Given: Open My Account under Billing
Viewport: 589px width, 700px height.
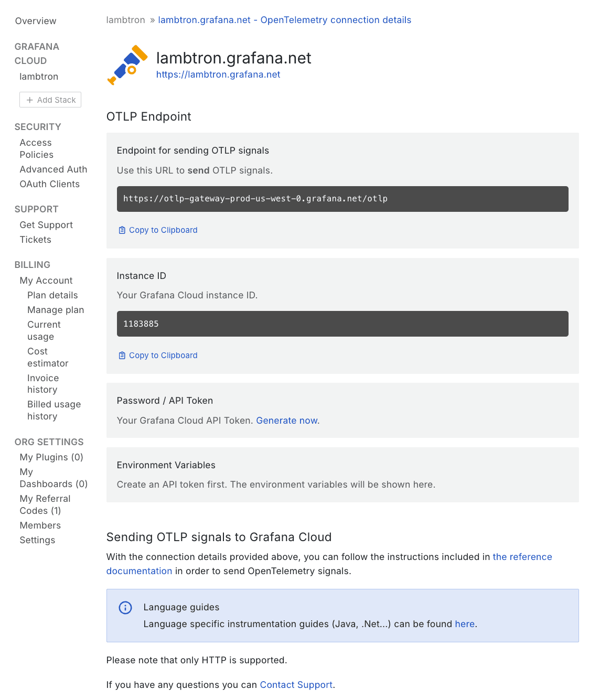Looking at the screenshot, I should click(x=46, y=281).
